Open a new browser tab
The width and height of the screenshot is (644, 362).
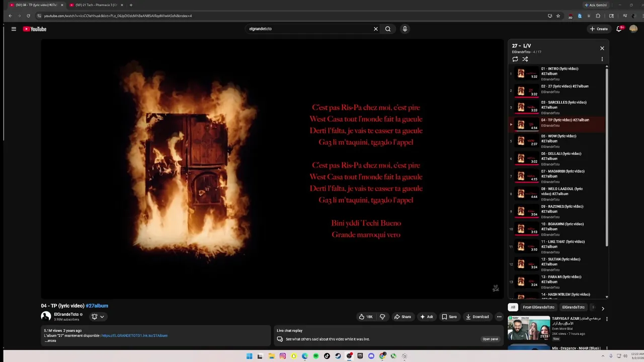131,5
